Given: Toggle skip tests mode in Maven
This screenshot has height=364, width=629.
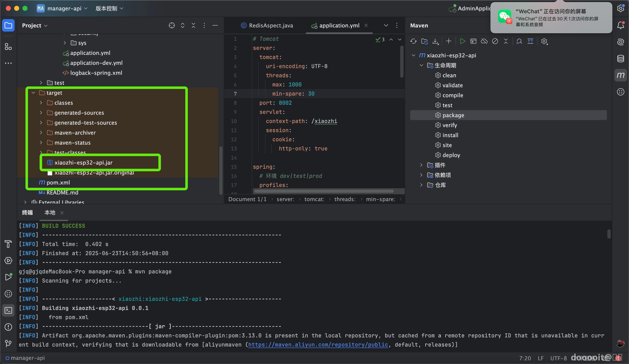Looking at the screenshot, I should coord(495,41).
